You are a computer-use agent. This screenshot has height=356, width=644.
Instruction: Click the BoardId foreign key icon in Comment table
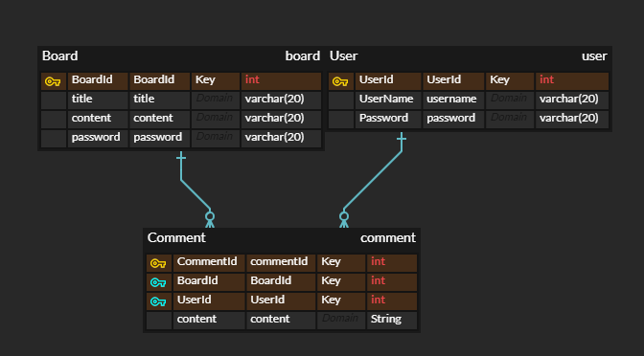[158, 282]
